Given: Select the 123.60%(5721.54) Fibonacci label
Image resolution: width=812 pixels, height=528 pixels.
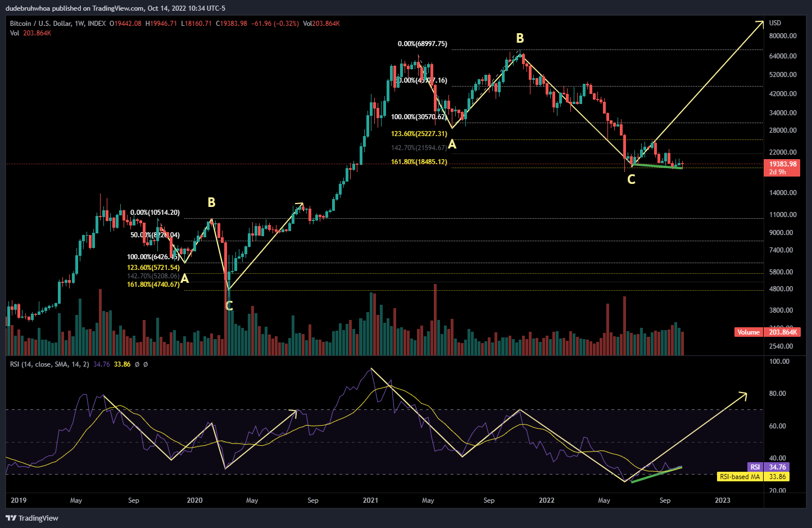Looking at the screenshot, I should 153,268.
